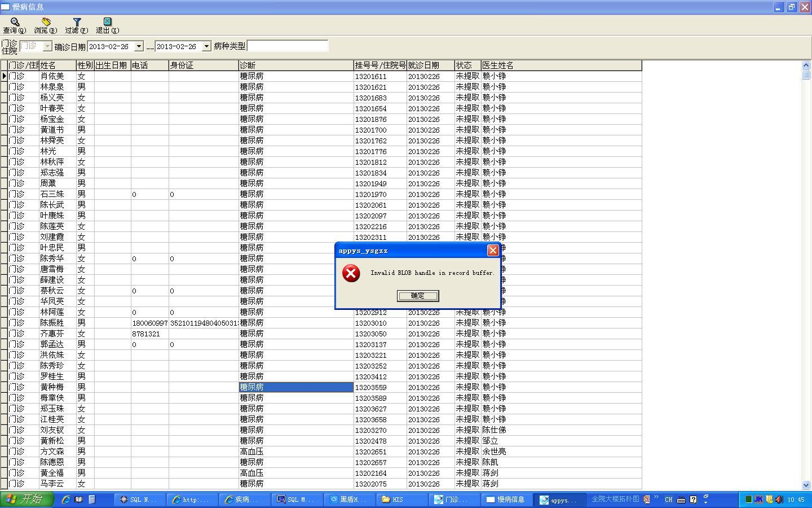Select patient name 石三妹

(x=52, y=194)
